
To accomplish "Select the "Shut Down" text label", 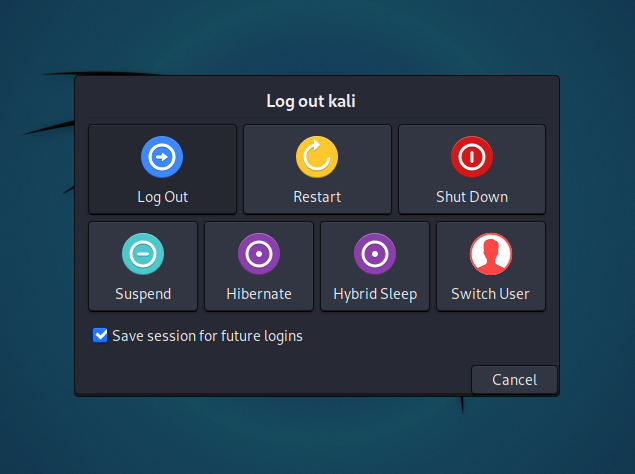I will pyautogui.click(x=472, y=197).
